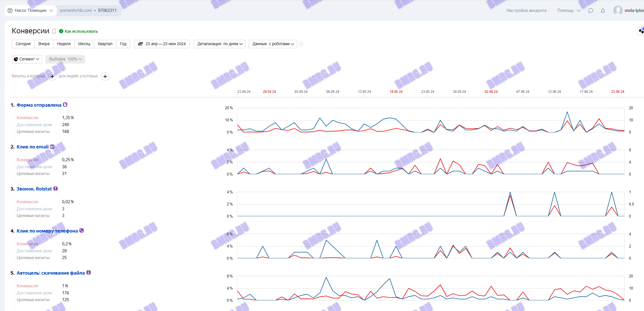Screen dimensions: 644x311
Task: Expand the Сегмент dropdown
Action: click(27, 59)
